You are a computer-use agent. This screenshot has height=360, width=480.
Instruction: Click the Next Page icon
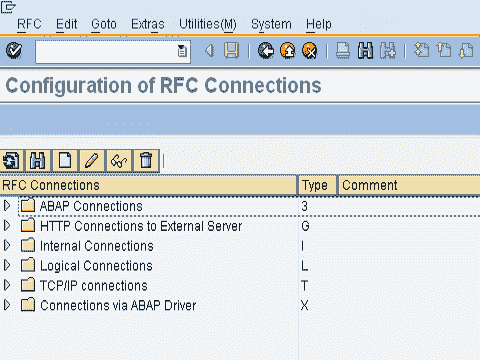tap(466, 51)
